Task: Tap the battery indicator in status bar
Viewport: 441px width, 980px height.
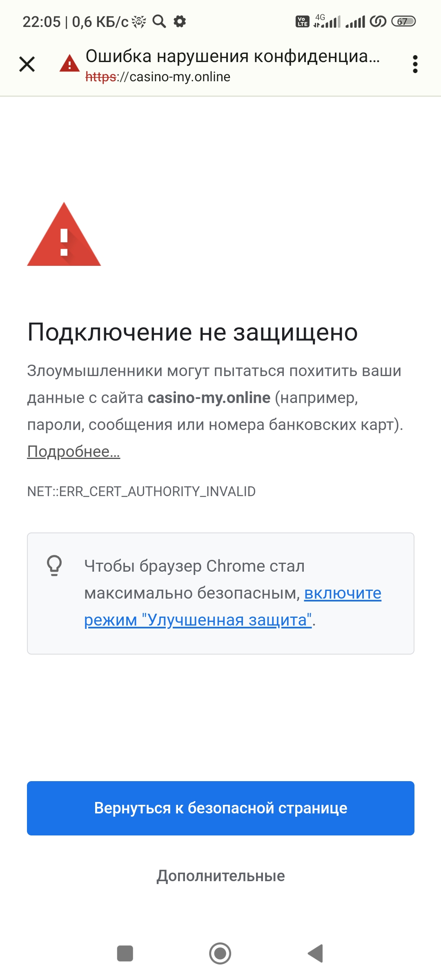Action: (x=403, y=21)
